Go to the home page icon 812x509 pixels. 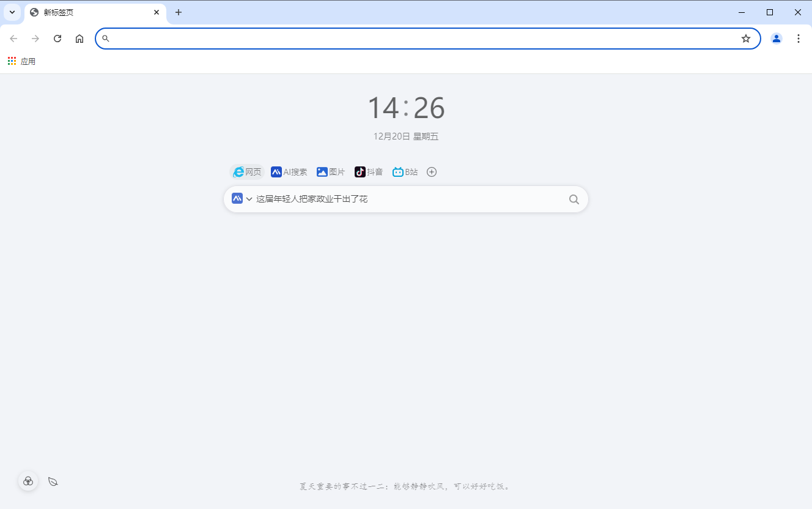click(79, 39)
